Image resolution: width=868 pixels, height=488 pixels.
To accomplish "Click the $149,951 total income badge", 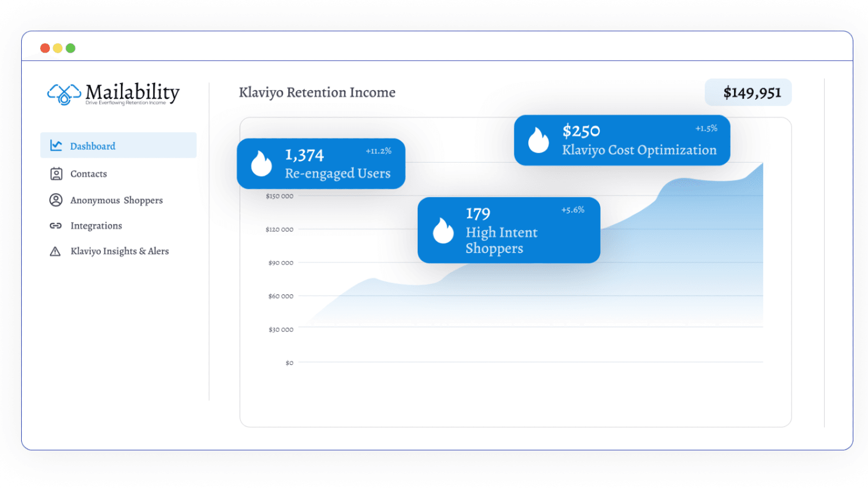I will [751, 93].
